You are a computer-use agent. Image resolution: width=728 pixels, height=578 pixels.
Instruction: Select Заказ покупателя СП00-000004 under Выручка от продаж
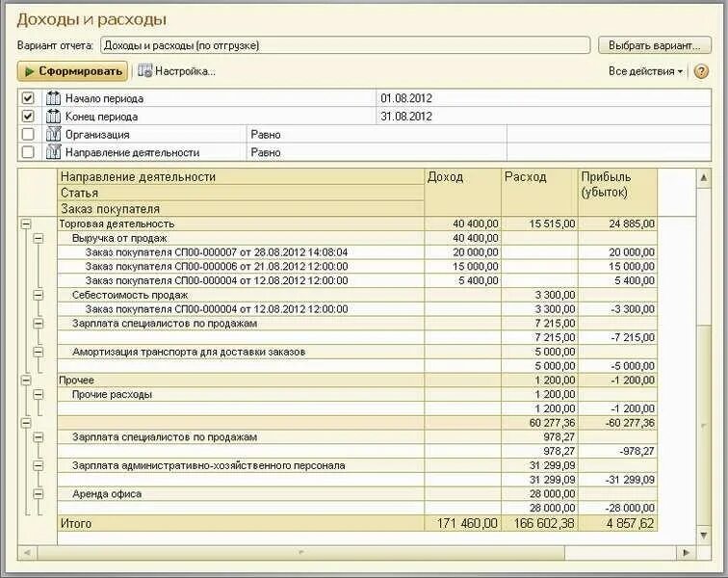pos(217,280)
